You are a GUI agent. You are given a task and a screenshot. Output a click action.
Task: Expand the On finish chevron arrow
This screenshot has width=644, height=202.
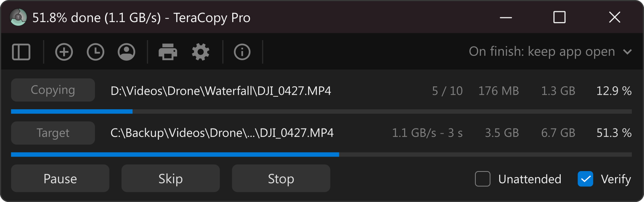627,52
